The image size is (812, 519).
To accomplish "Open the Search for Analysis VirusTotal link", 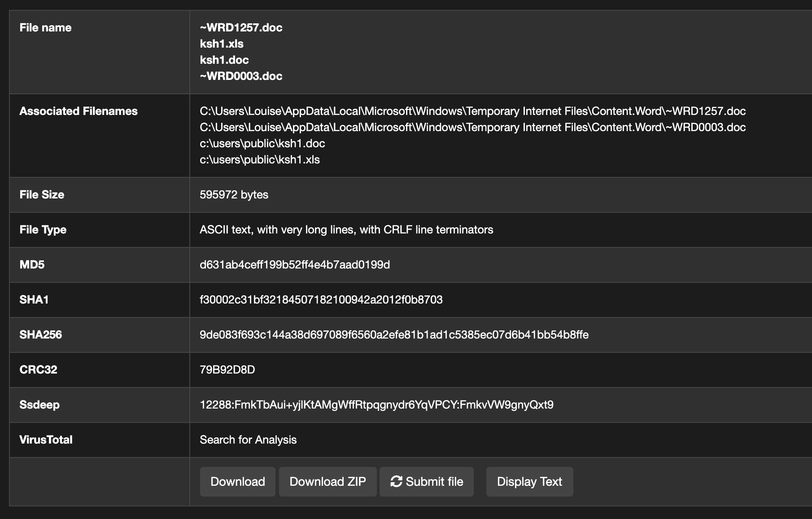I will pos(248,440).
